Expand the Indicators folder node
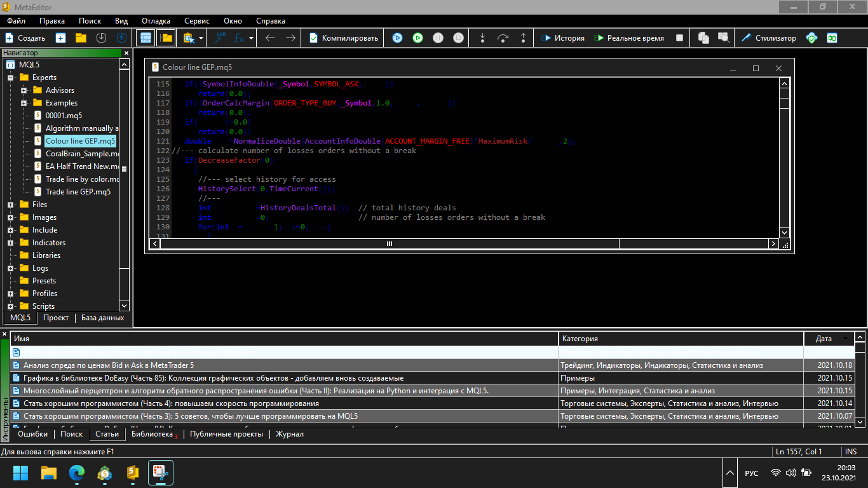 10,243
